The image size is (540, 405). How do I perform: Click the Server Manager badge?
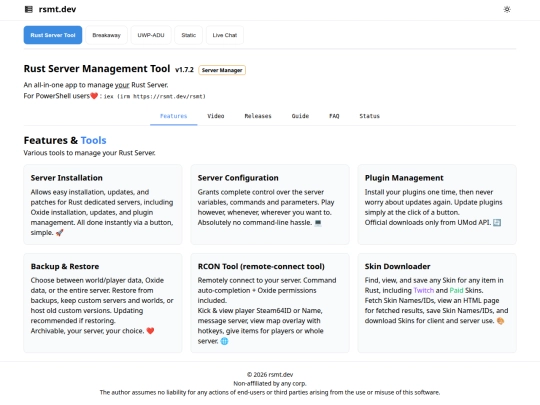pyautogui.click(x=222, y=70)
